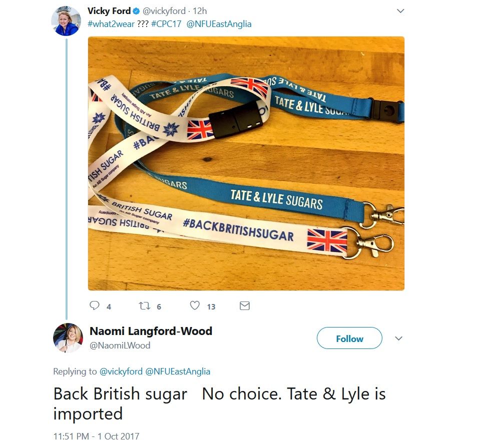This screenshot has height=448, width=486.
Task: Open @vickyford in Replying to line
Action: click(x=121, y=371)
